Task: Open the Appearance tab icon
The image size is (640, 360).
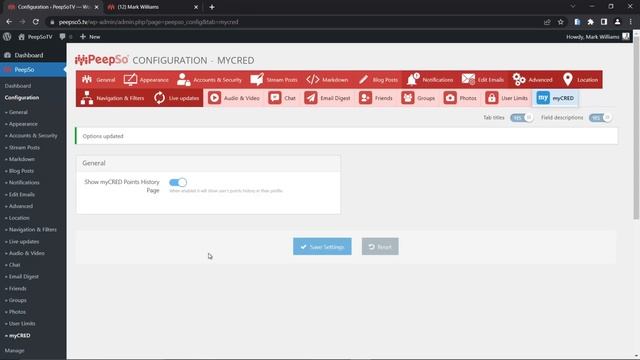Action: point(130,80)
